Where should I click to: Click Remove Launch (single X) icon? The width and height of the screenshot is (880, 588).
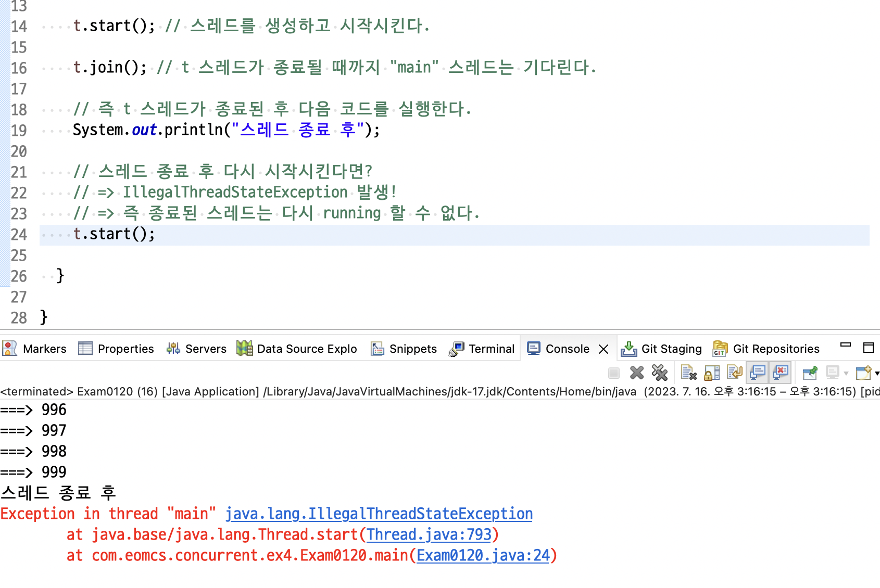click(637, 373)
